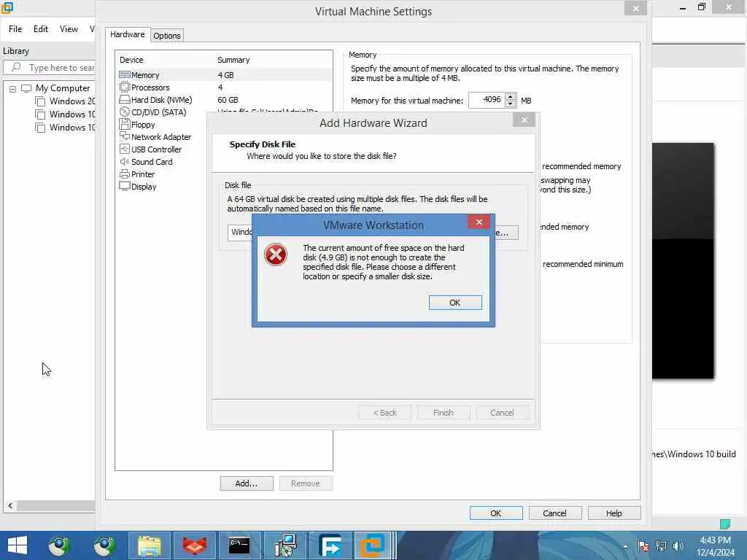Close the VMware Workstation error dialog with X
Image resolution: width=747 pixels, height=560 pixels.
click(x=479, y=222)
